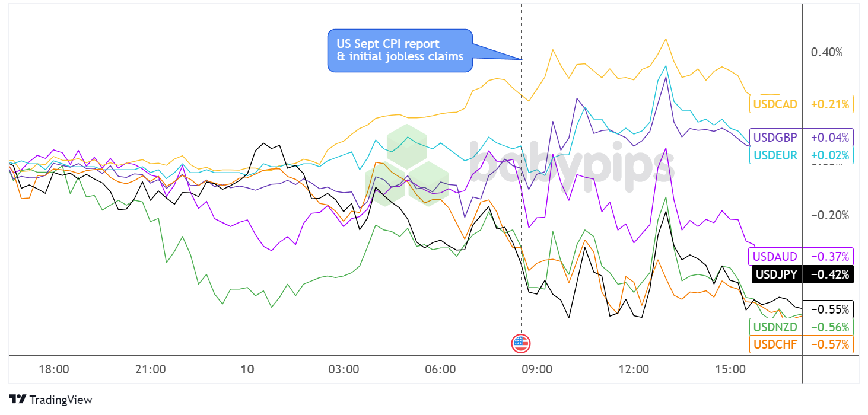868x415 pixels.
Task: Click the 09:00 time axis label
Action: click(x=537, y=369)
